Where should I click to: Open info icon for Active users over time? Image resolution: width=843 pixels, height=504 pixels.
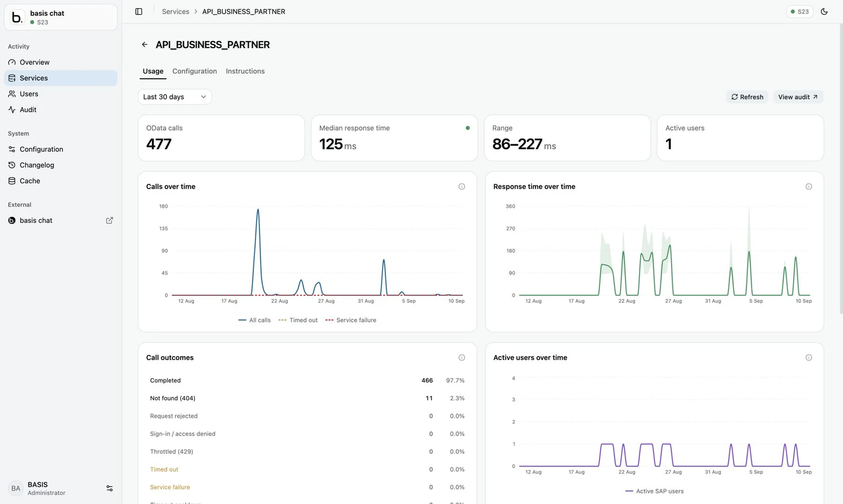[809, 358]
